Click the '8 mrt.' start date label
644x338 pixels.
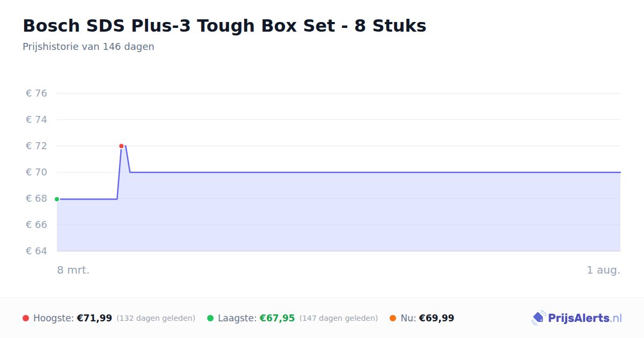pos(74,270)
